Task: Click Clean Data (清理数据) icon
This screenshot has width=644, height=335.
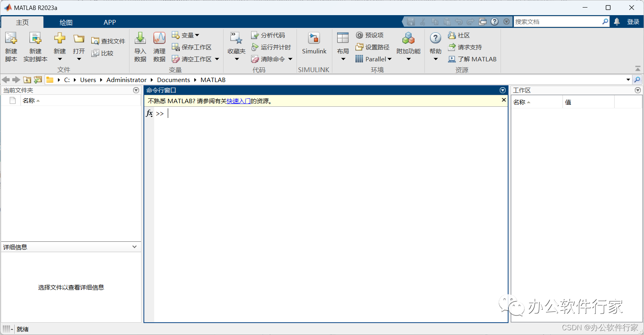Action: [159, 38]
